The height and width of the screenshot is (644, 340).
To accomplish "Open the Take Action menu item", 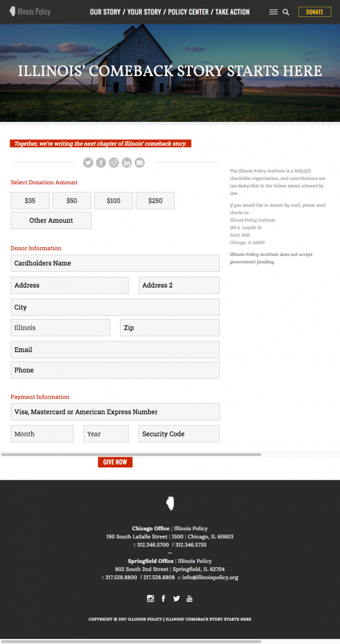I will (x=233, y=12).
